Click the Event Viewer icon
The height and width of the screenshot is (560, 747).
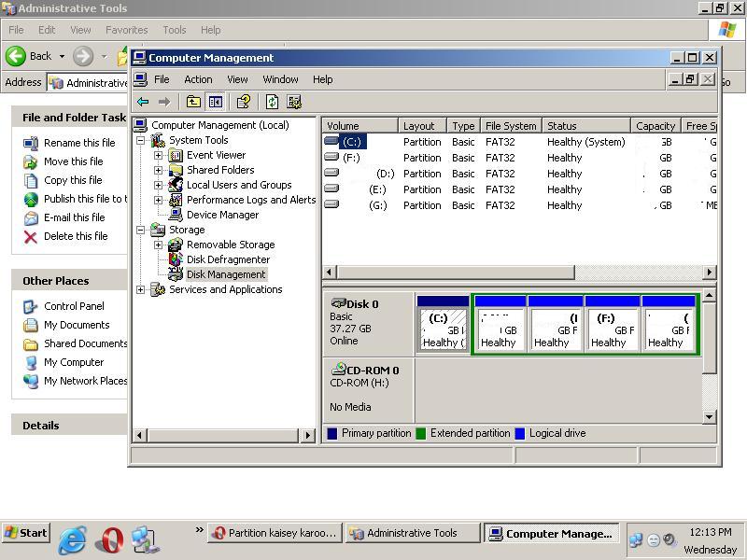[x=175, y=155]
